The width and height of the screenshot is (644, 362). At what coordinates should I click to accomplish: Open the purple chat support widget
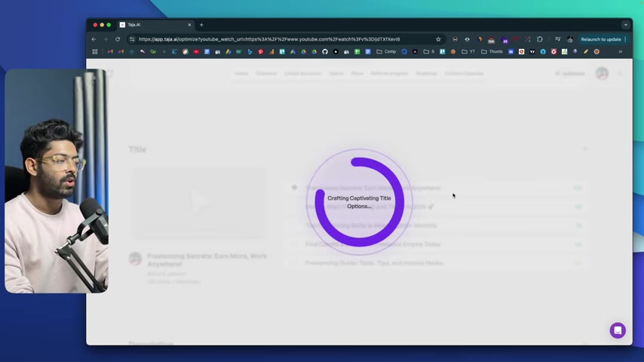pyautogui.click(x=618, y=330)
